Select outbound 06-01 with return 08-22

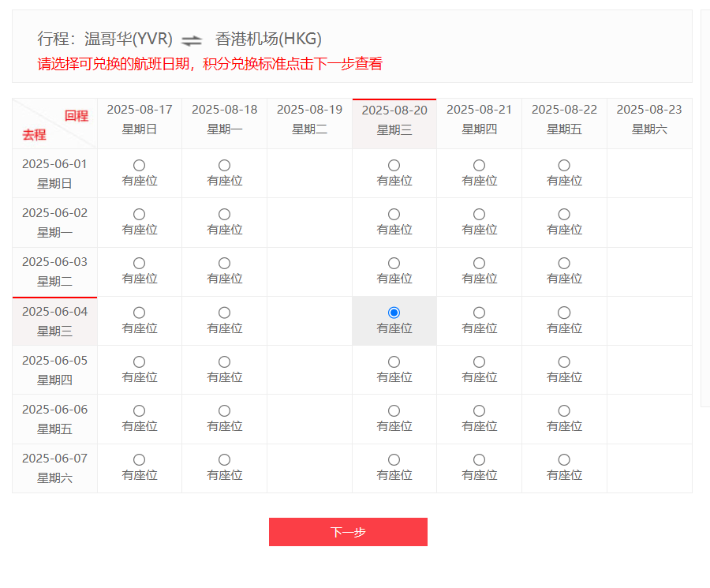coord(564,165)
